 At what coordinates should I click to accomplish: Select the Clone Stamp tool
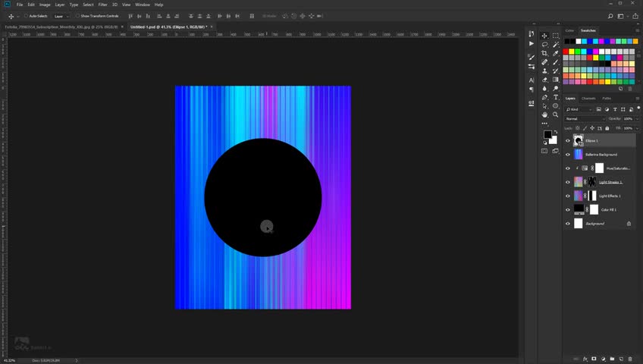point(544,71)
